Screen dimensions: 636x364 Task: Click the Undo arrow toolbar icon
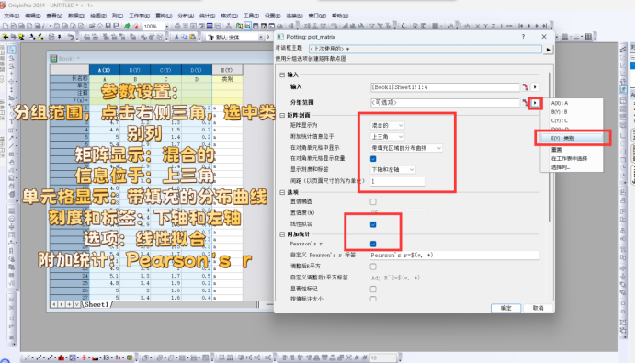click(x=71, y=37)
